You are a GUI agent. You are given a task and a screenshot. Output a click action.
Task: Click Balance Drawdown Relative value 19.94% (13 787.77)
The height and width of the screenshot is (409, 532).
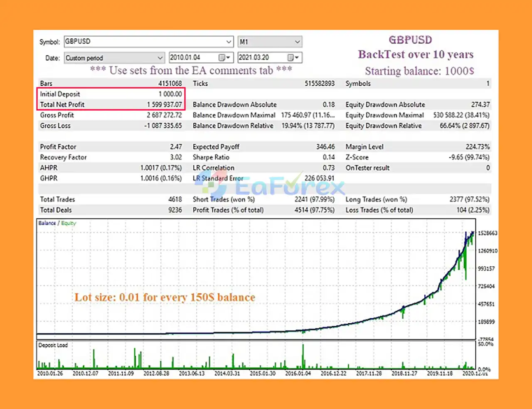pyautogui.click(x=308, y=126)
